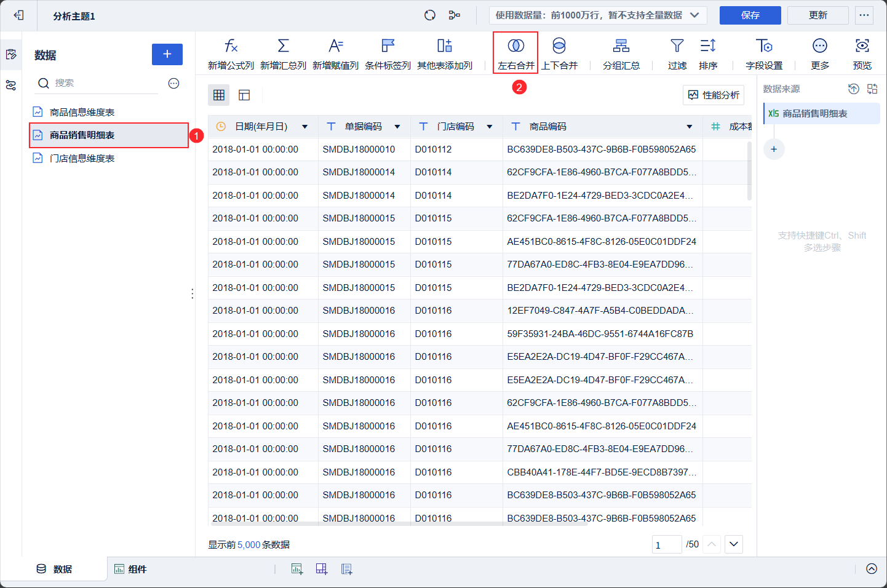Click the add dashboard icon in bottom bar
Viewport: 887px width, 588px height.
pyautogui.click(x=322, y=569)
